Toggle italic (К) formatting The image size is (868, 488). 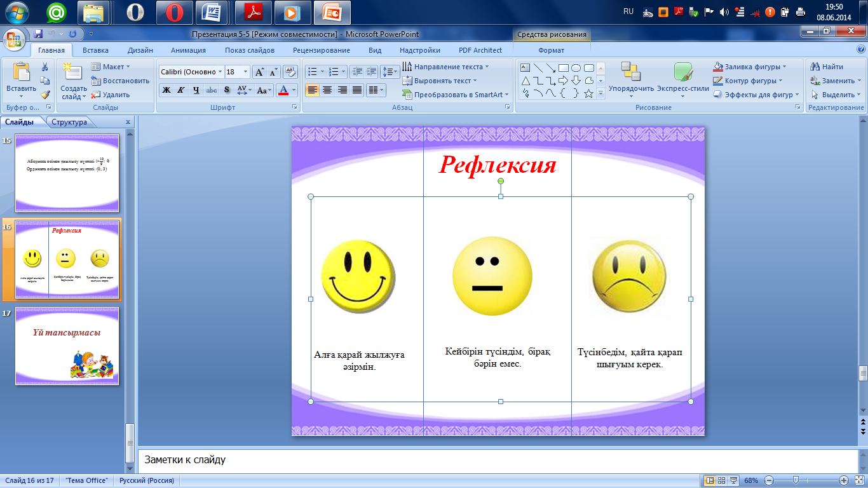click(x=181, y=90)
